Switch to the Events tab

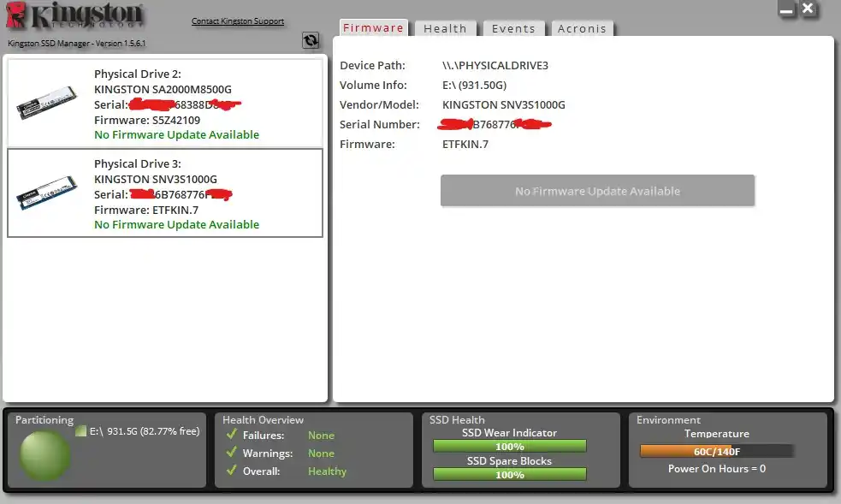(x=514, y=28)
